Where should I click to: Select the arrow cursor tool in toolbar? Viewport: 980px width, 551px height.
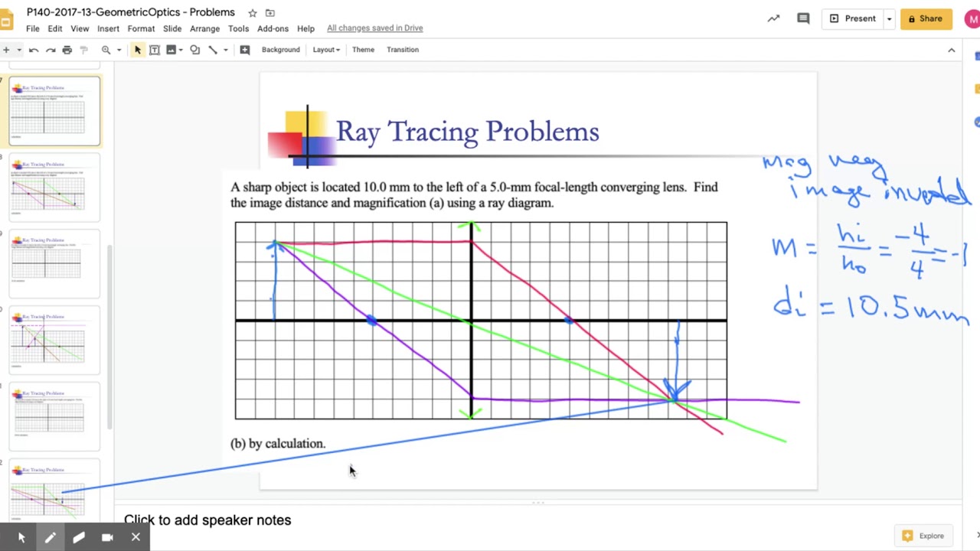[x=138, y=50]
